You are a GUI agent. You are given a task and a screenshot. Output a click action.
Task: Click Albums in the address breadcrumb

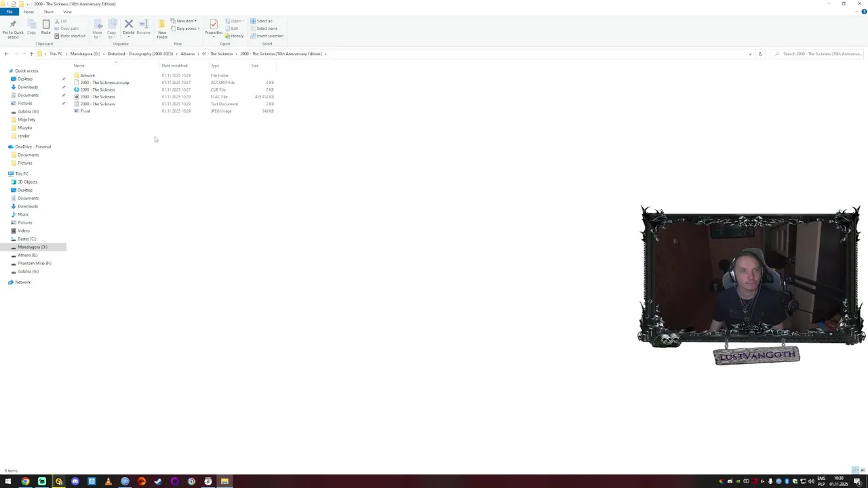[187, 54]
